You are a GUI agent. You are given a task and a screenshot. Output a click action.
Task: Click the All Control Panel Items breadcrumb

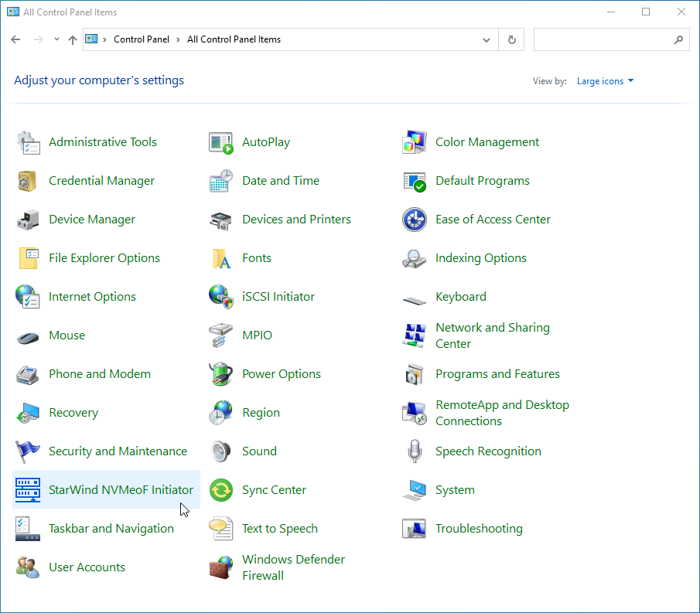(x=234, y=39)
